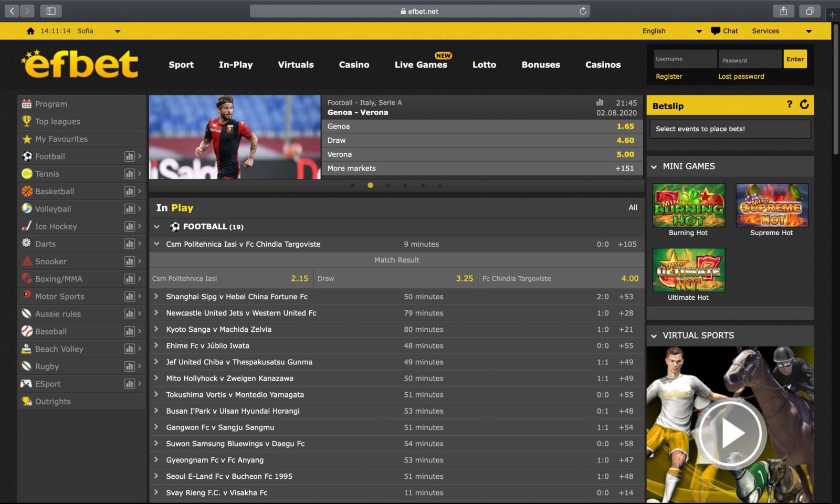Viewport: 840px width, 504px height.
Task: Click the Register link
Action: (669, 76)
